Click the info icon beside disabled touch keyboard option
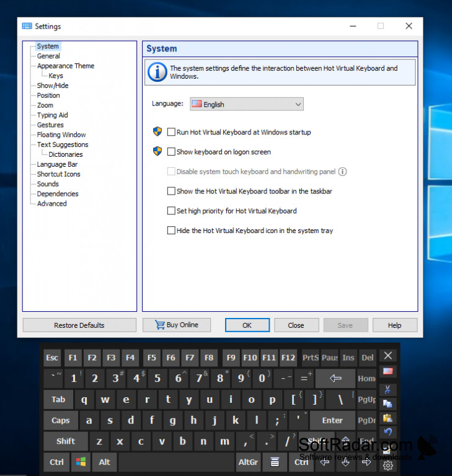Image resolution: width=452 pixels, height=476 pixels. [x=342, y=172]
